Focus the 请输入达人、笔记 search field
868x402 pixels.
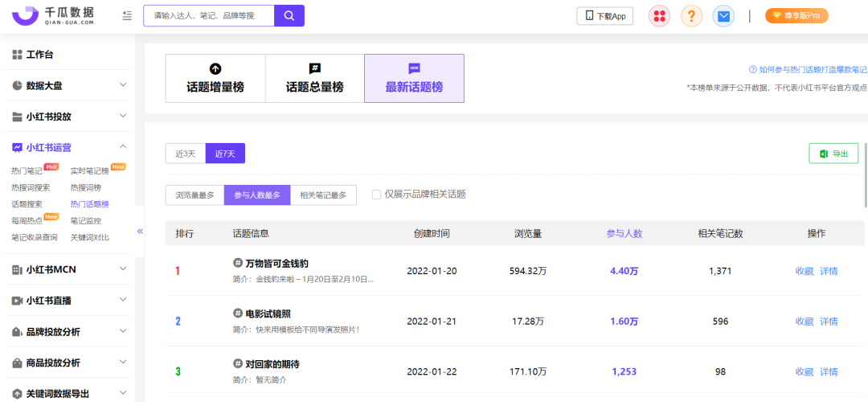tap(209, 15)
